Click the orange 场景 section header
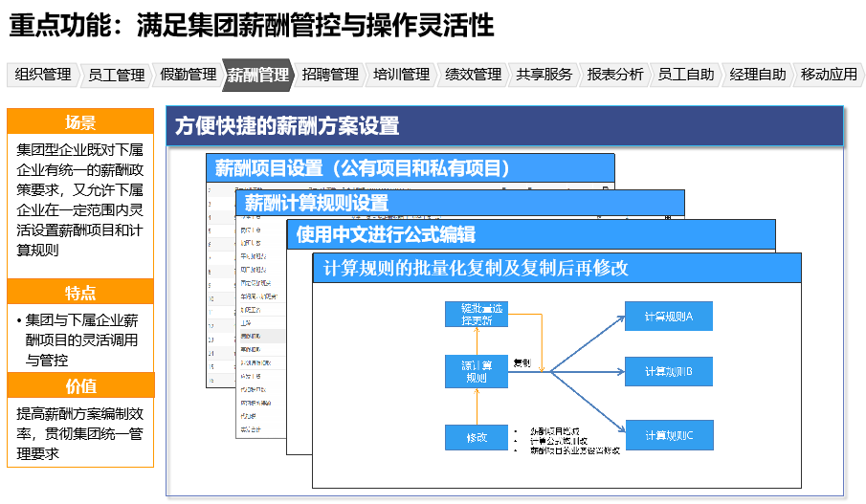 pos(80,121)
